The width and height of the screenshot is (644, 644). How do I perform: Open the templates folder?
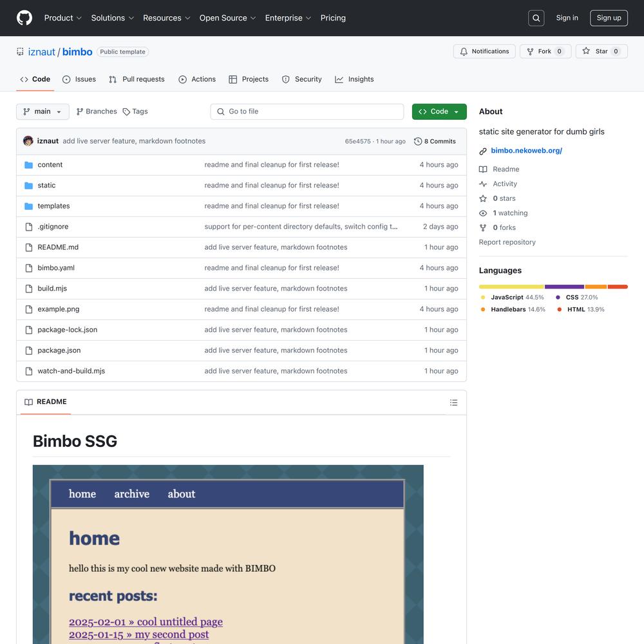(54, 206)
